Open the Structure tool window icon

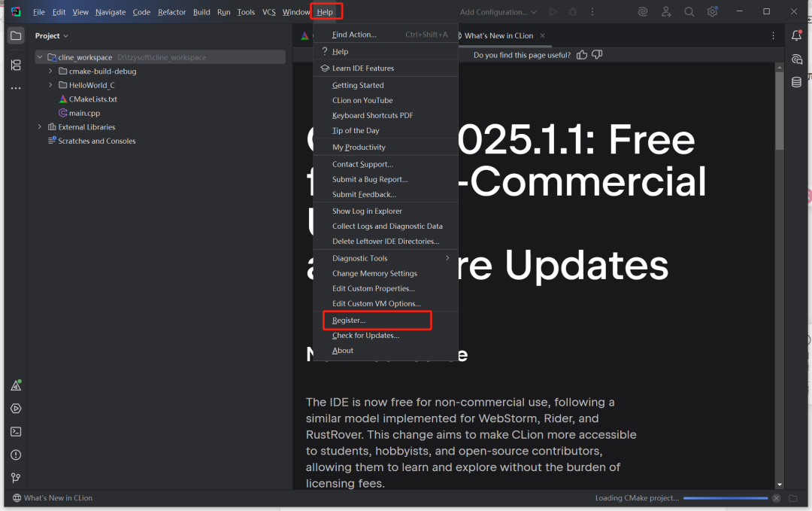tap(16, 65)
